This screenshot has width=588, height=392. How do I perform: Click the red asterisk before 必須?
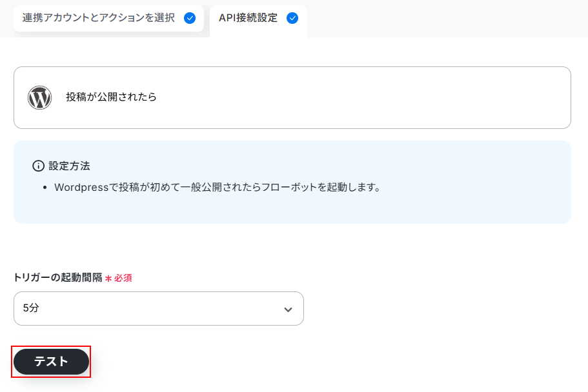[108, 278]
